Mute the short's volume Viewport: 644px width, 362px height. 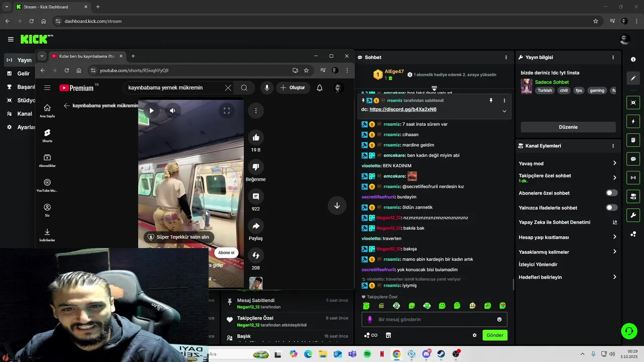[x=172, y=111]
